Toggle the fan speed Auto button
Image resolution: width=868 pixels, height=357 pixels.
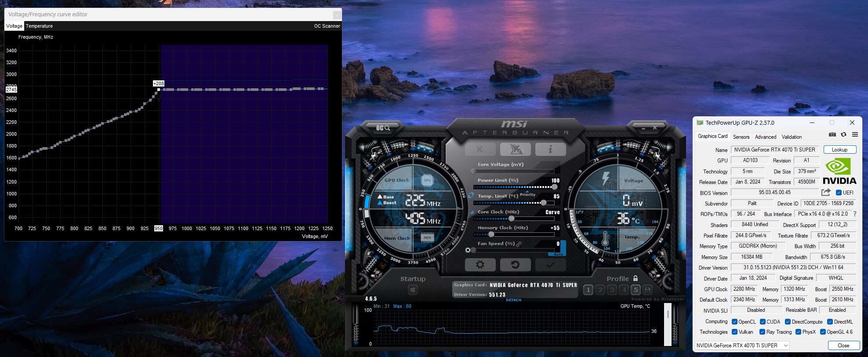(558, 254)
